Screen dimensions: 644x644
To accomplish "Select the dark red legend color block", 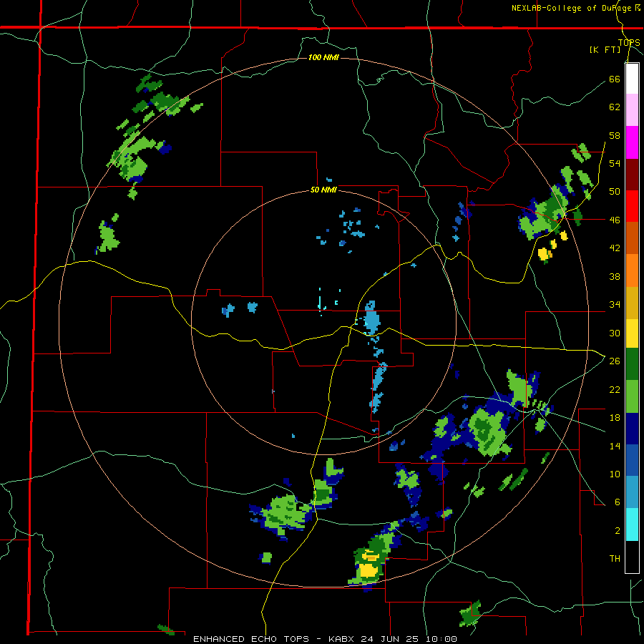I will [632, 175].
